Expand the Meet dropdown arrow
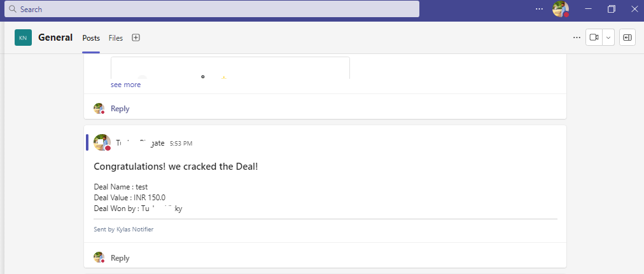Screen dimensions: 644x274 tap(608, 38)
